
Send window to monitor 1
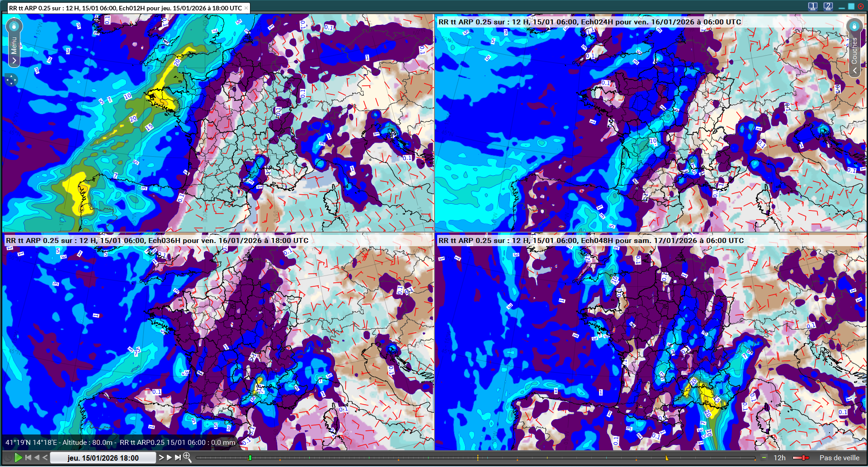tap(812, 6)
